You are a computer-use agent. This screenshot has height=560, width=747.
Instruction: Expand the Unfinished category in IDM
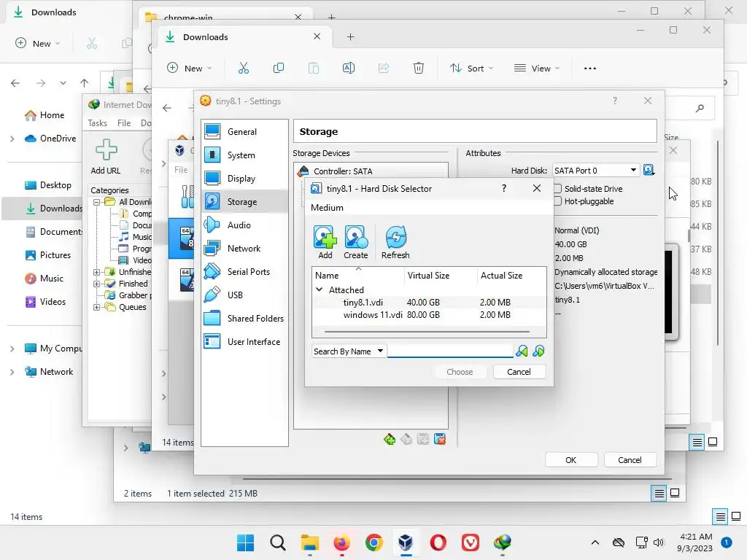pos(97,272)
